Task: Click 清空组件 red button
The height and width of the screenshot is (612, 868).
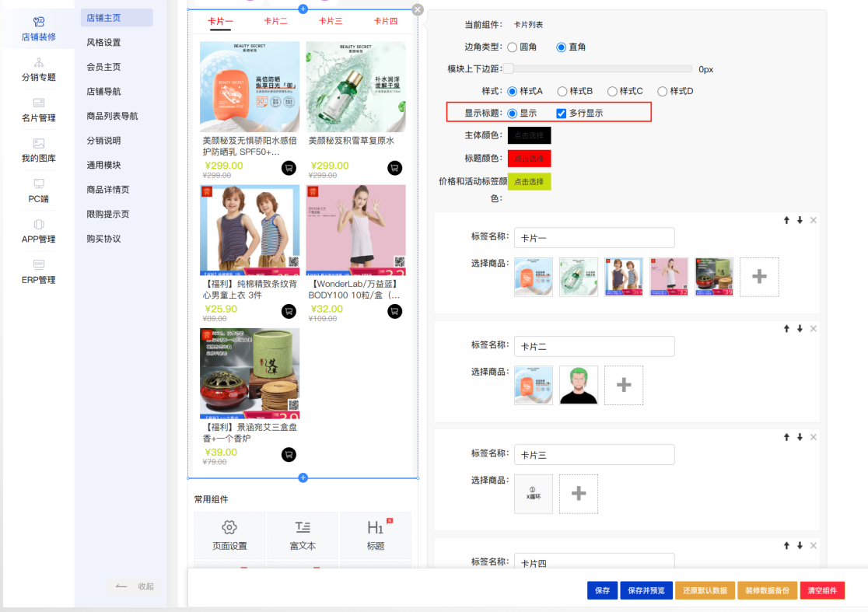Action: point(823,590)
